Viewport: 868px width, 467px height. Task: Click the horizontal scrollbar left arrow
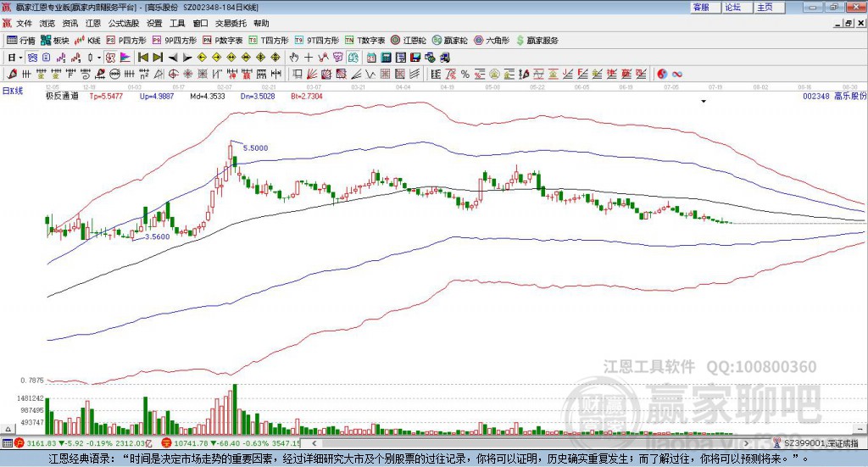click(x=314, y=443)
